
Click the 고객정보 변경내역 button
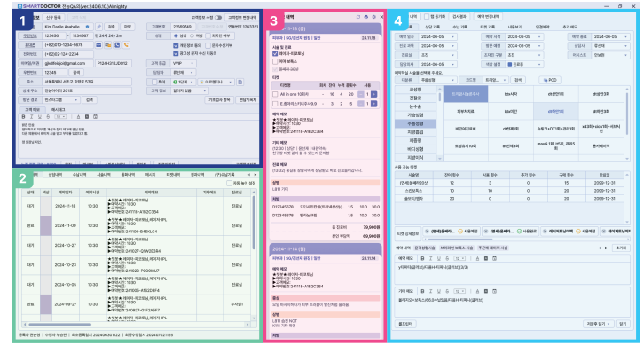(242, 17)
